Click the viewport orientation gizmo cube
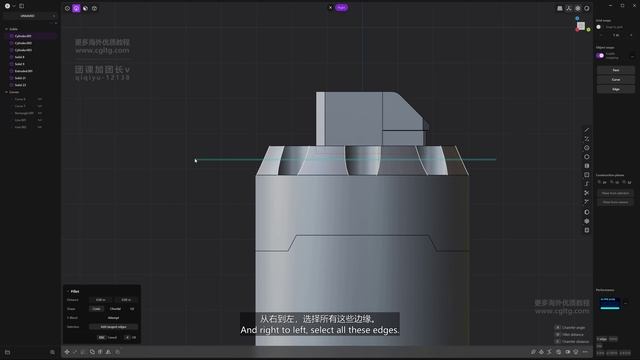640x360 pixels. [581, 26]
